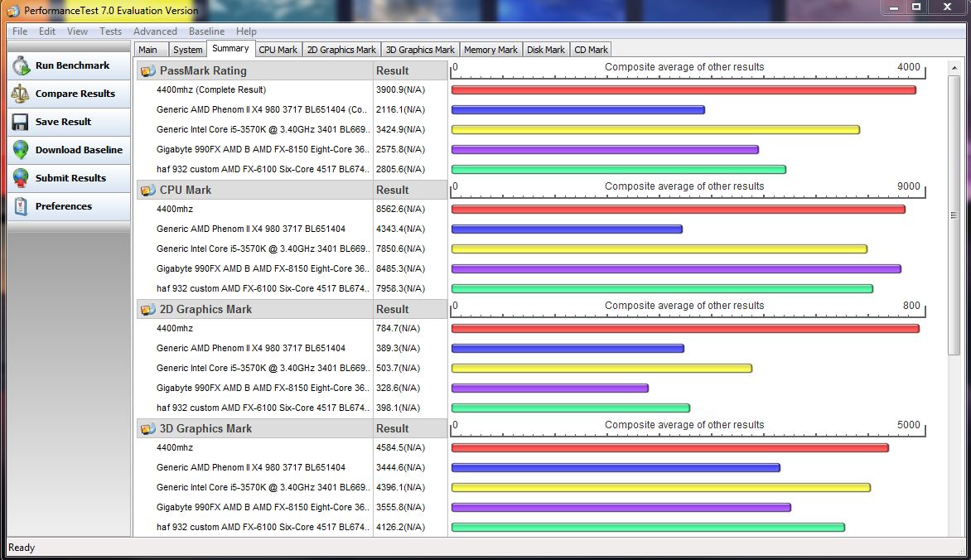Click the scroll up arrow of results list

(954, 68)
